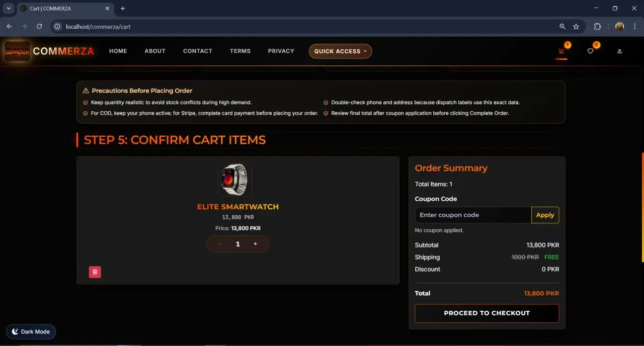Click 'Precautions Before Placing Order' heading
644x346 pixels.
[142, 91]
